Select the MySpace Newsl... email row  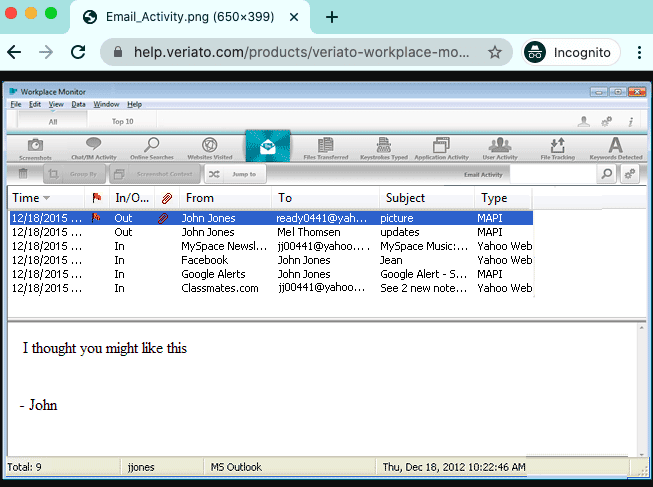pyautogui.click(x=271, y=246)
